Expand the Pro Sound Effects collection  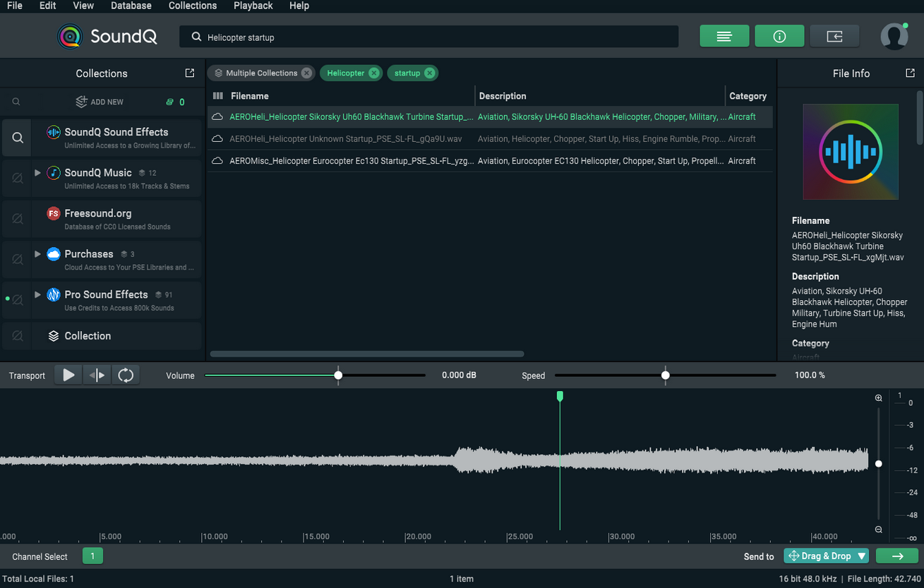click(x=37, y=294)
